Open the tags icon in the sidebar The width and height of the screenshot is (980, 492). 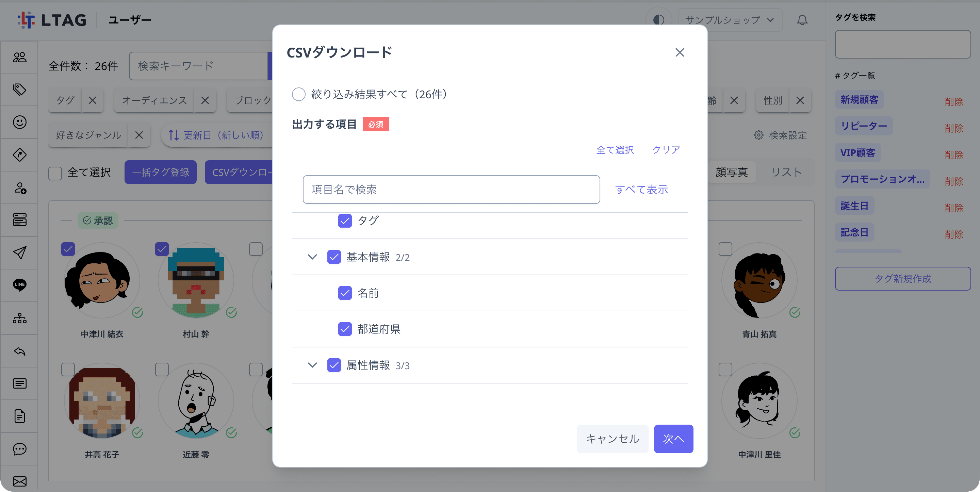point(19,89)
